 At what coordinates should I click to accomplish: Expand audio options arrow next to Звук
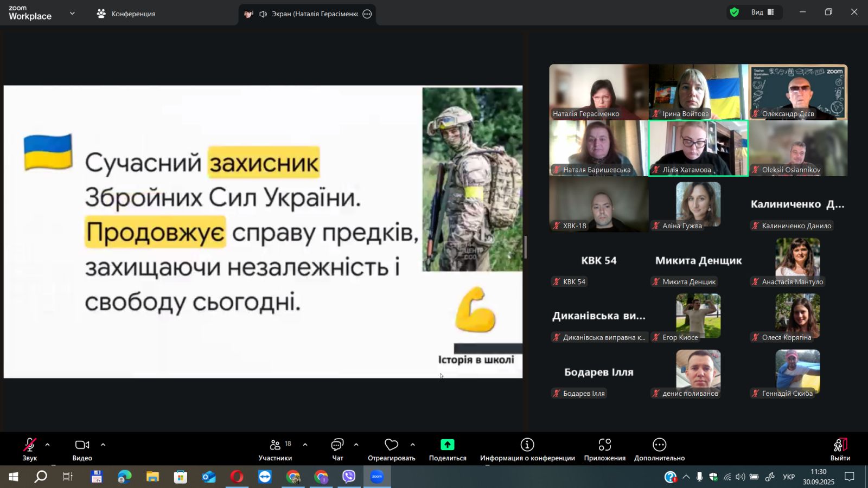point(48,445)
